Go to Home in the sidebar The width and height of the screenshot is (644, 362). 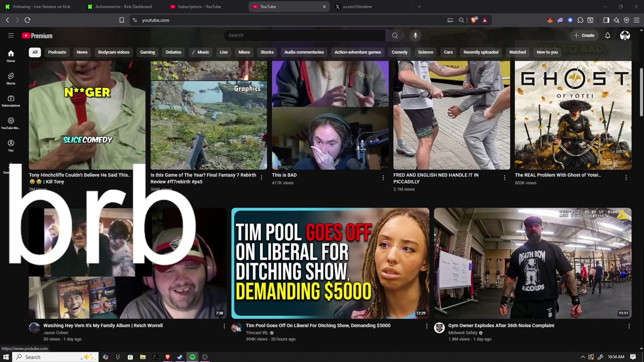tap(11, 56)
